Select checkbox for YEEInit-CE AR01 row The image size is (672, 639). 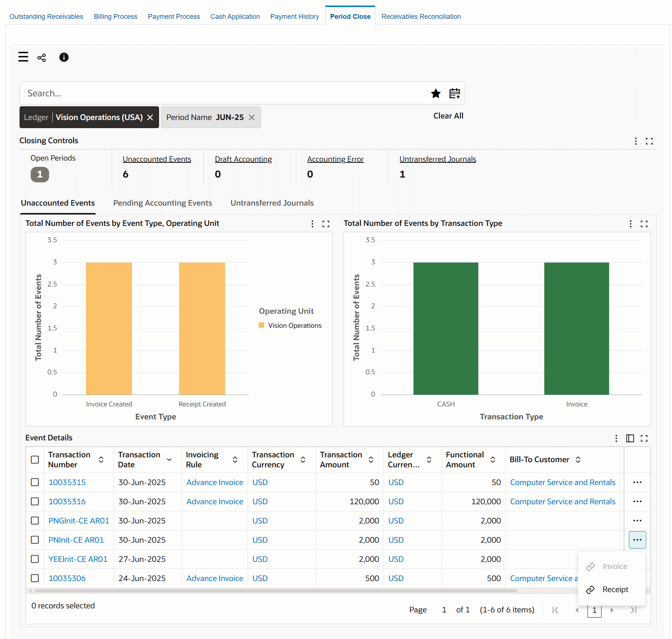35,559
